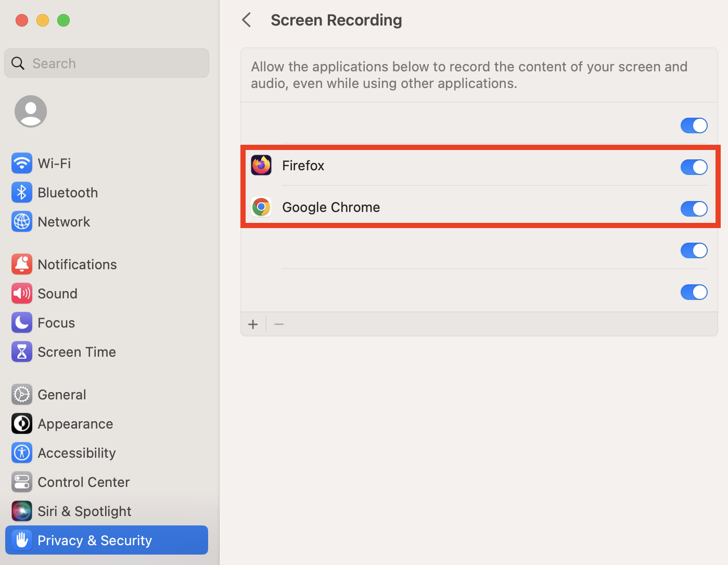
Task: Open General settings
Action: [x=107, y=395]
